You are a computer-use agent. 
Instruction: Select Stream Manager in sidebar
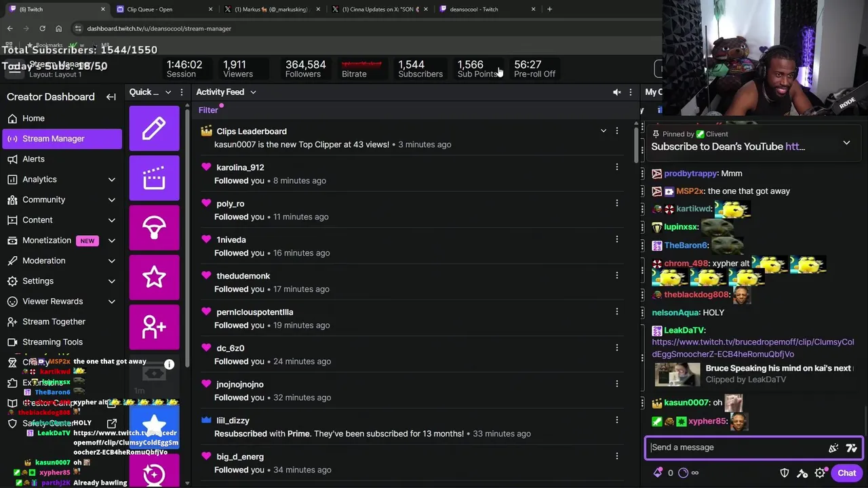tap(62, 139)
